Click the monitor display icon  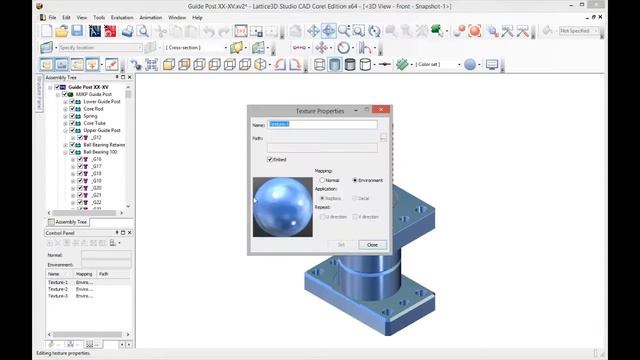(x=492, y=64)
